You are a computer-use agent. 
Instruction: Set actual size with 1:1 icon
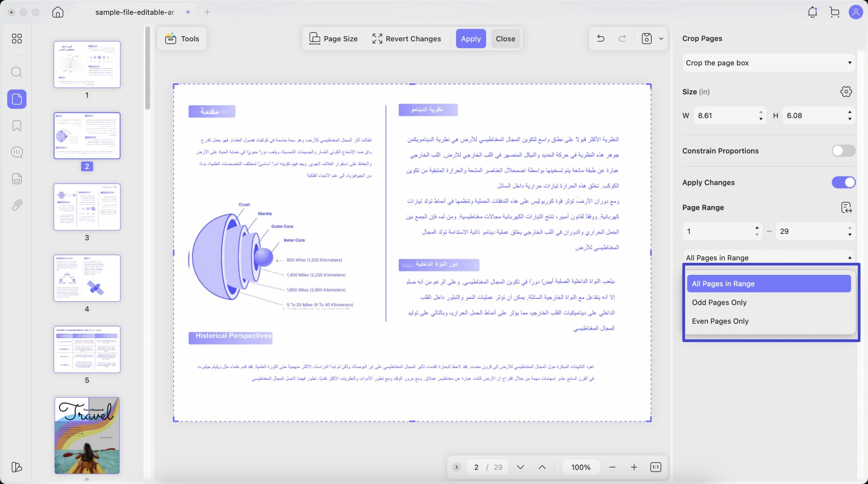(x=656, y=467)
